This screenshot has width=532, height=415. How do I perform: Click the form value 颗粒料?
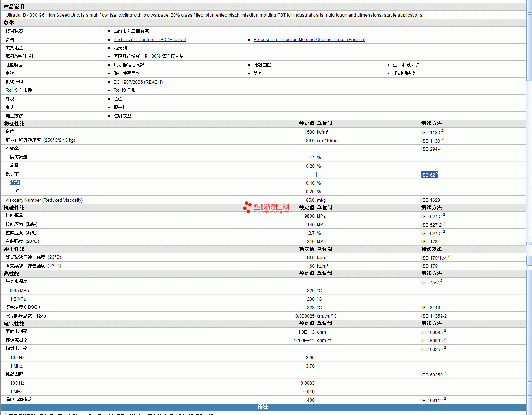120,107
